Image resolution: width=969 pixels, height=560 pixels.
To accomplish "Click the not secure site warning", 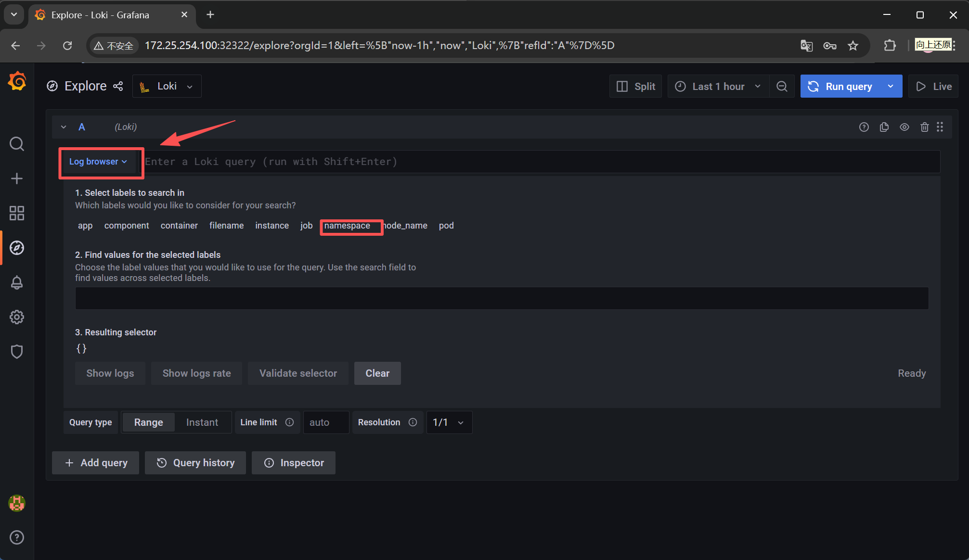I will [x=114, y=46].
